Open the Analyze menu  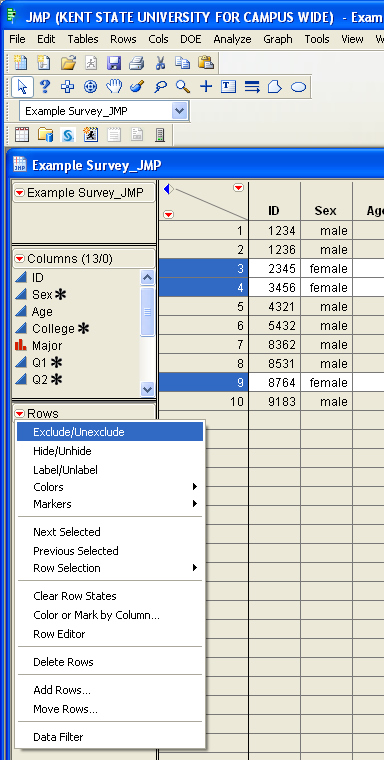tap(232, 39)
